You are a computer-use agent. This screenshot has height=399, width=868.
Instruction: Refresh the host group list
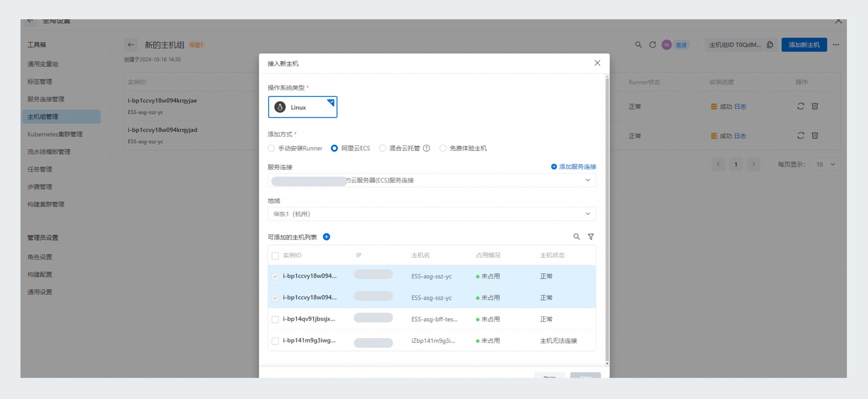[652, 45]
